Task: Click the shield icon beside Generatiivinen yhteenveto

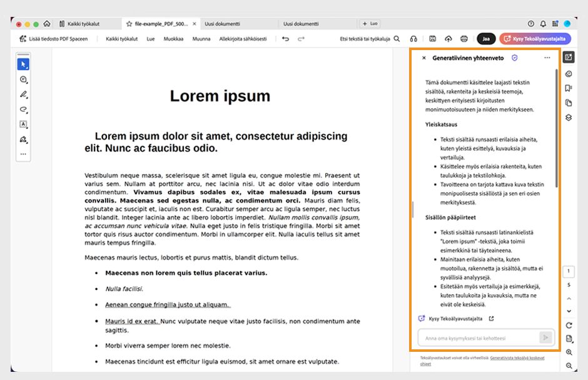Action: coord(514,58)
